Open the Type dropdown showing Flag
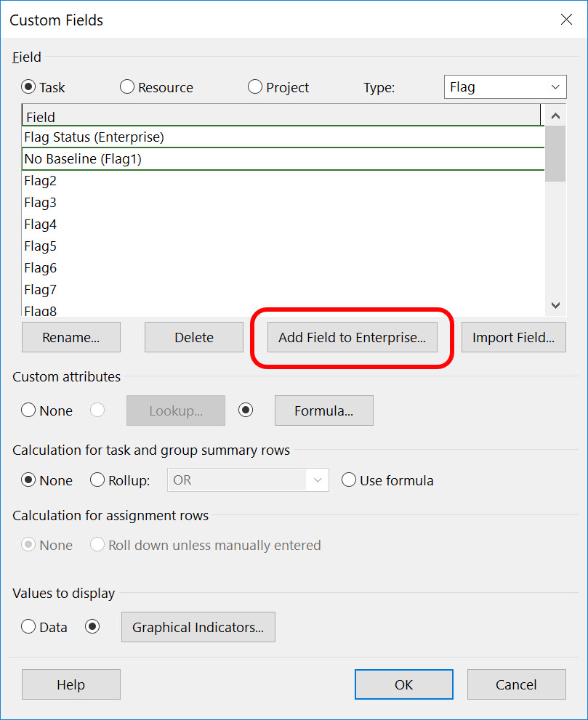Viewport: 588px width, 720px height. (x=505, y=86)
